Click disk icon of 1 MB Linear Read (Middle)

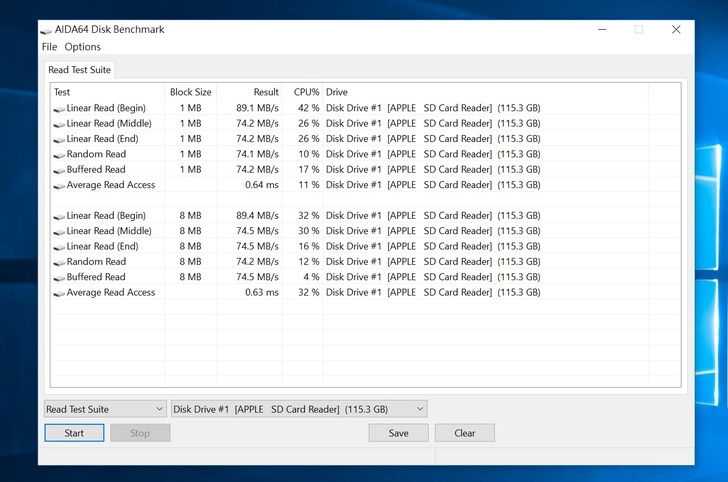point(59,124)
